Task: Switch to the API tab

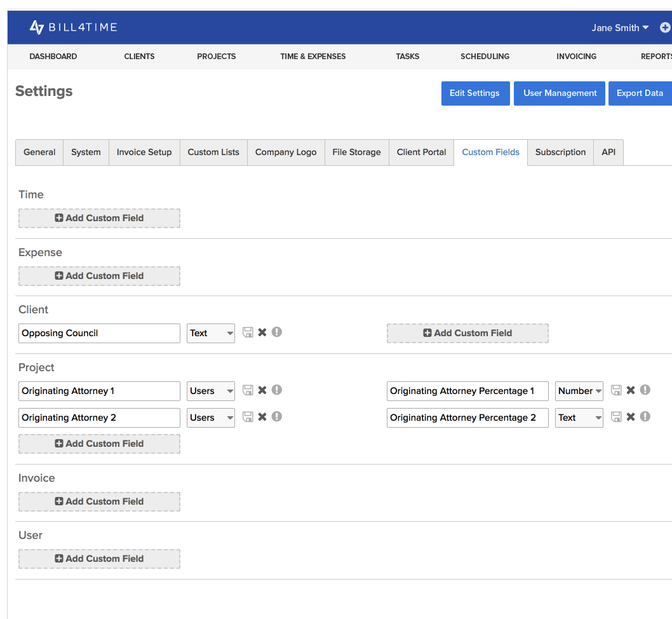Action: (608, 152)
